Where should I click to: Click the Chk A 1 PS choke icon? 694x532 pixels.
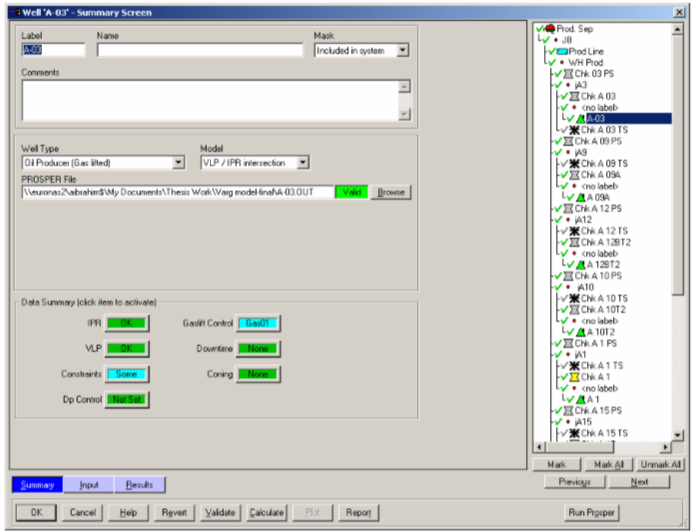pos(568,343)
